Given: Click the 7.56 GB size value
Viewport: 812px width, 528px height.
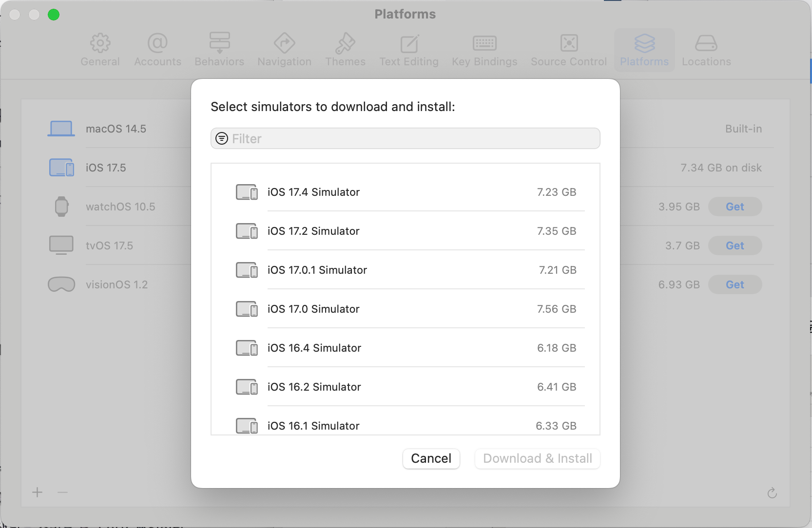Looking at the screenshot, I should (557, 309).
